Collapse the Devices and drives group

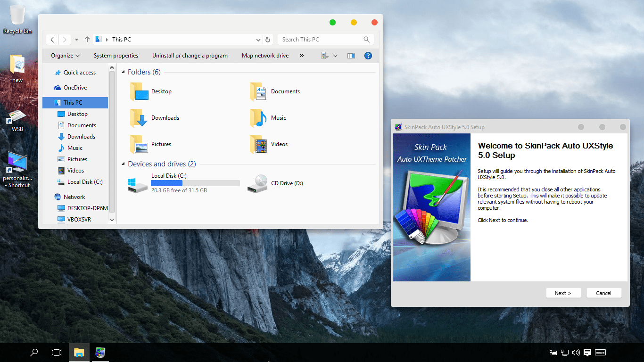pos(124,164)
